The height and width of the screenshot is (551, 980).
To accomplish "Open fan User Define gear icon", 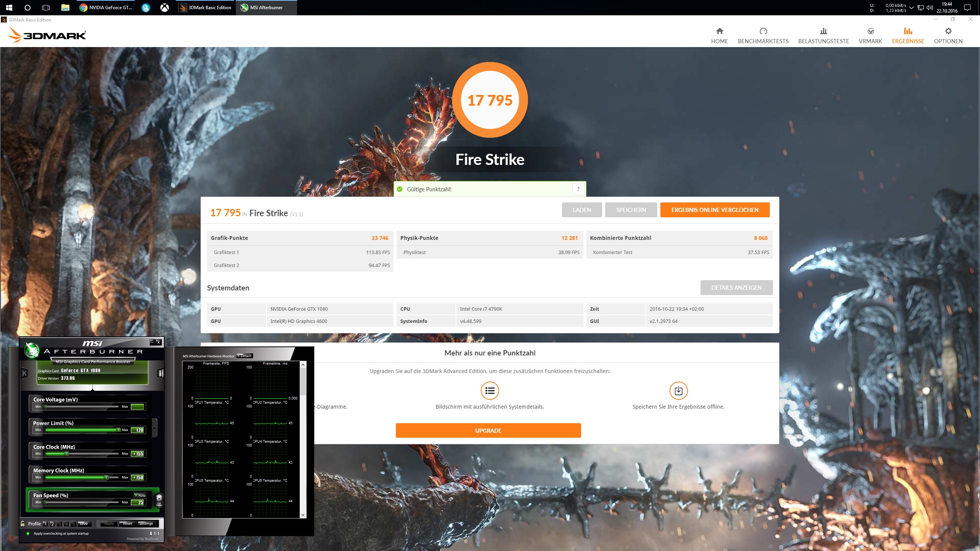I will (x=159, y=499).
